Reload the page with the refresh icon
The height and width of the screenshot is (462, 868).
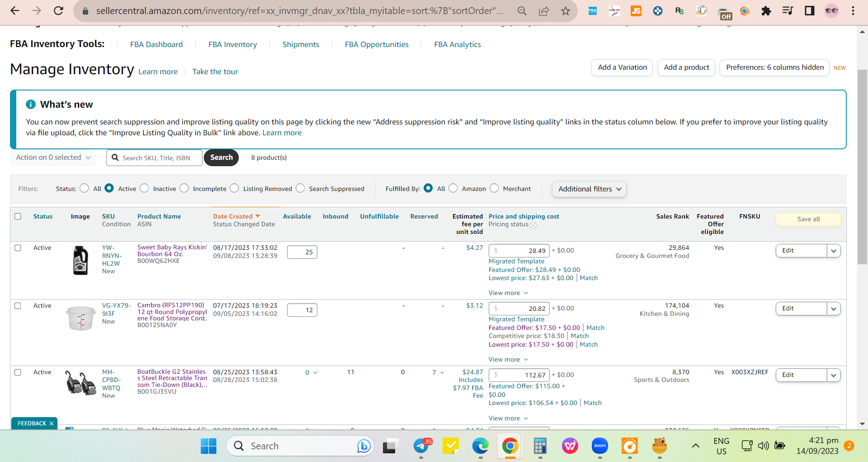pos(58,11)
